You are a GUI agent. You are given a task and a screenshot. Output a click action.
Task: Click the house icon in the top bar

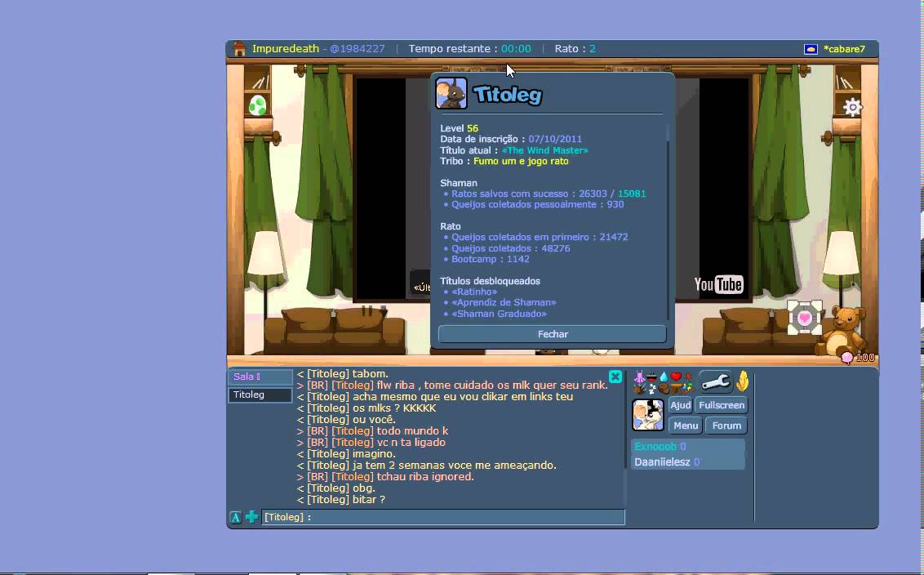click(238, 48)
